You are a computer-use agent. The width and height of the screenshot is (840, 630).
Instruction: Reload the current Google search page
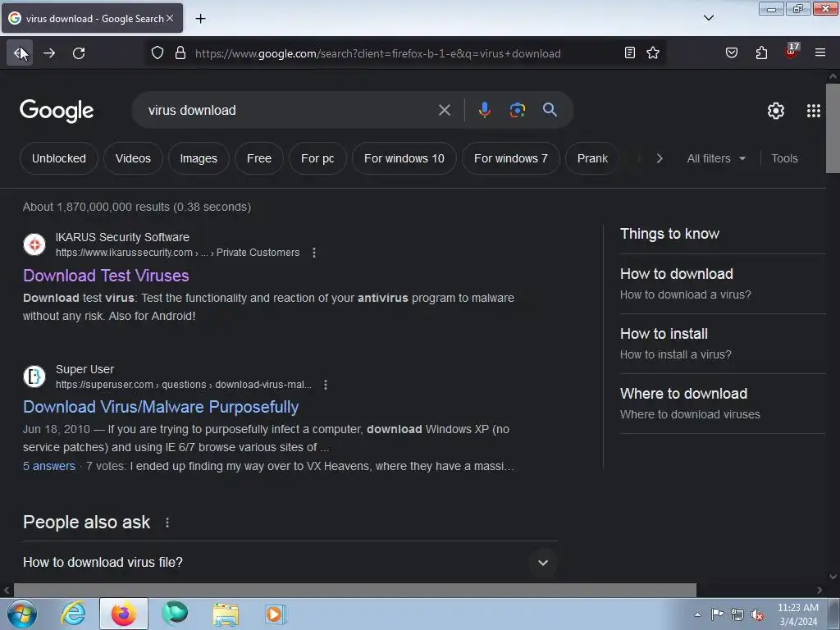tap(79, 53)
